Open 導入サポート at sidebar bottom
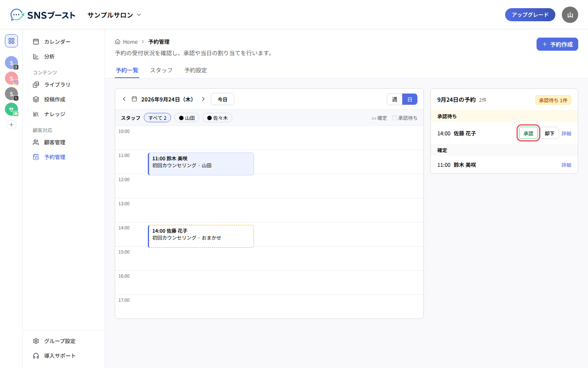Screen dimensions: 588x368 (64, 356)
